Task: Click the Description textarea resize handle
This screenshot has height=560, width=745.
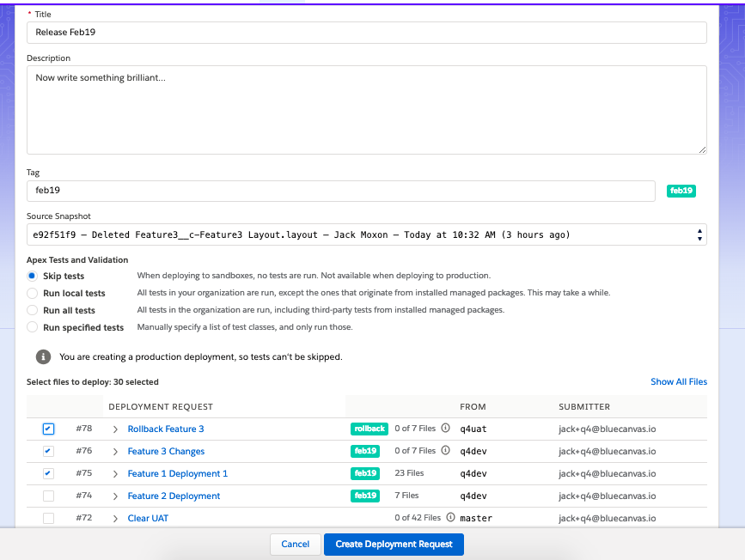Action: (x=702, y=149)
